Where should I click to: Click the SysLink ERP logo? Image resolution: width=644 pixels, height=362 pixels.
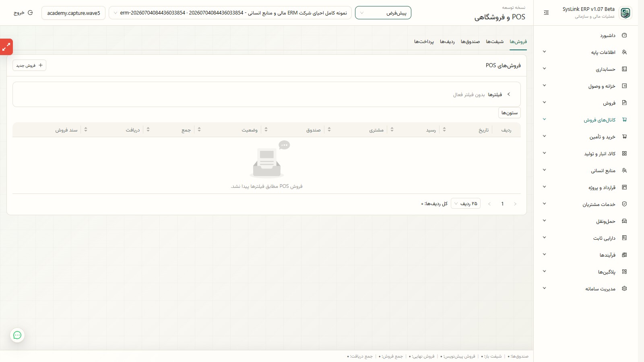tap(625, 13)
